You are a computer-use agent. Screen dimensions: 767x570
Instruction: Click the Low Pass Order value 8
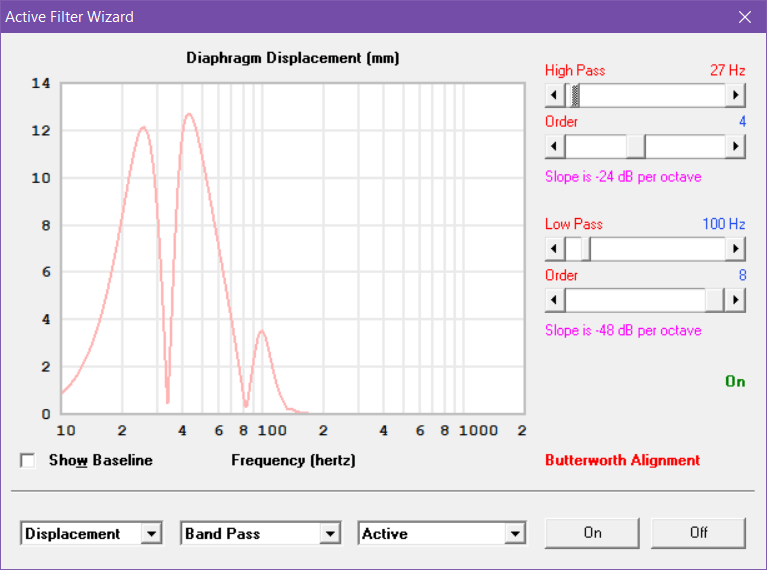pos(742,275)
